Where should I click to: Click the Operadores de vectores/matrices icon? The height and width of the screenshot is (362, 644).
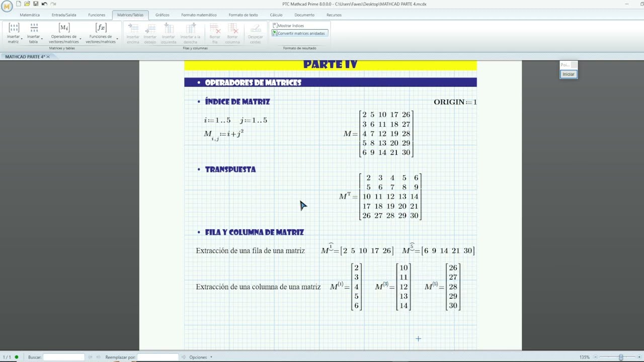pos(64,28)
